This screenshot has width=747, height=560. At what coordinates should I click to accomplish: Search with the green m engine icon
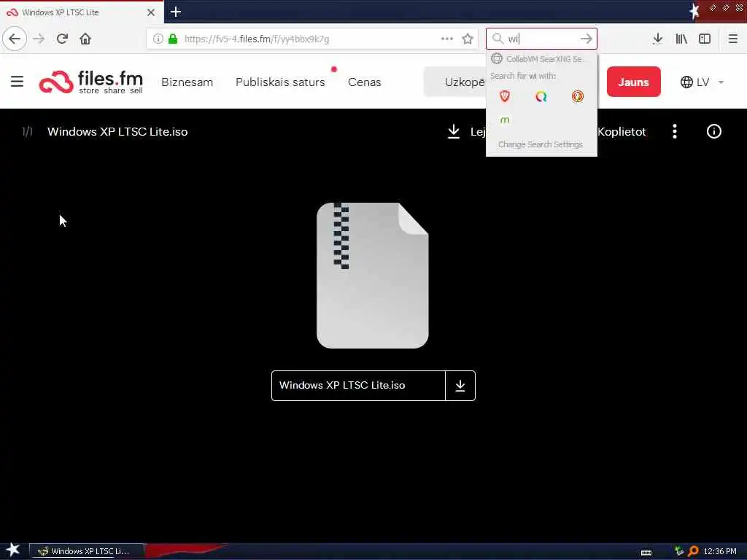pyautogui.click(x=505, y=120)
